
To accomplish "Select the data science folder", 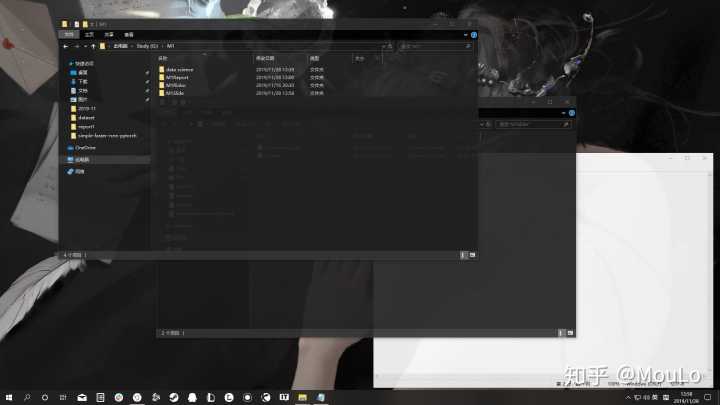I will point(180,70).
